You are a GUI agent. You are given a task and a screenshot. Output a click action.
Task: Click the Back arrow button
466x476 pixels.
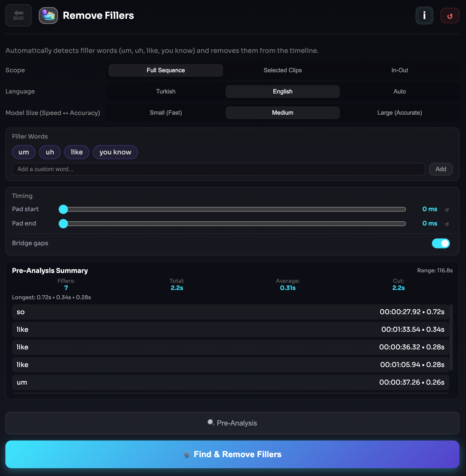(19, 16)
